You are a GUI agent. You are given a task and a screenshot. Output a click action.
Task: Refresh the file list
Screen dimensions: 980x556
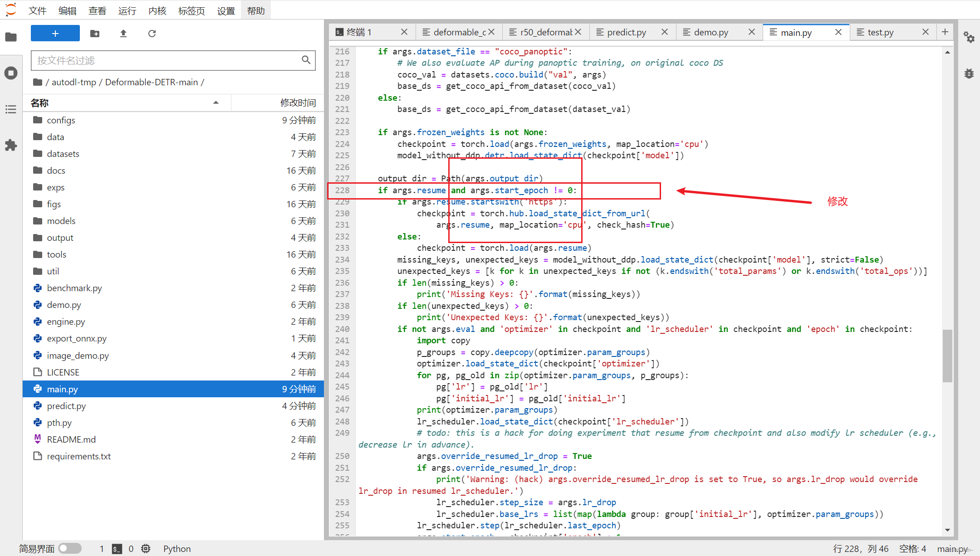click(152, 34)
